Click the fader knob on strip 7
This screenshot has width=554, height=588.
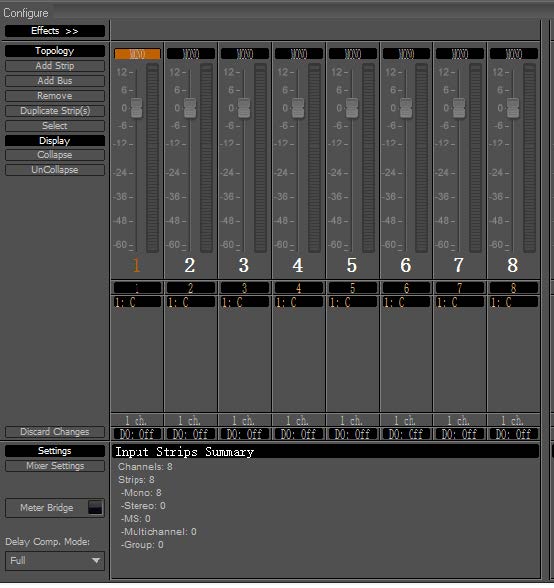[459, 108]
